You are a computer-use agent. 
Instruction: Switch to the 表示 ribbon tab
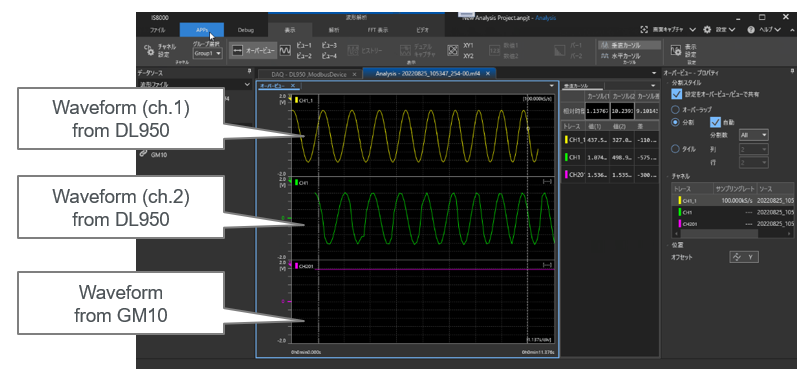coord(290,30)
